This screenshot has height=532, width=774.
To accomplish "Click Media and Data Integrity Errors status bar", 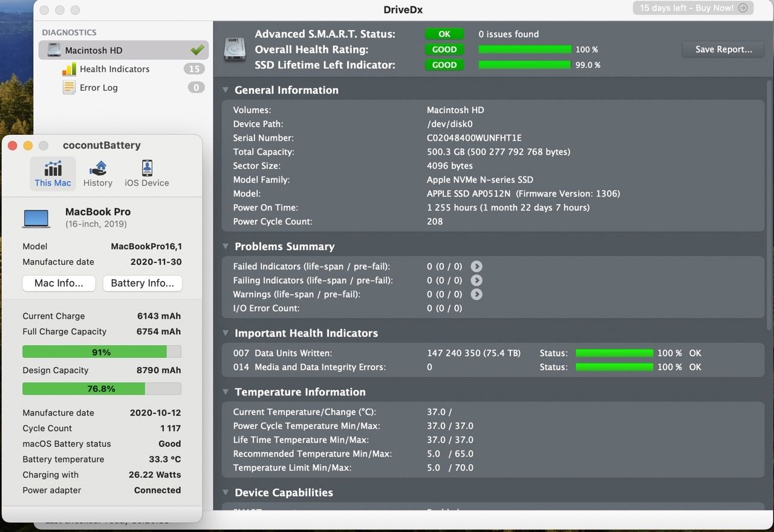I will [x=614, y=367].
